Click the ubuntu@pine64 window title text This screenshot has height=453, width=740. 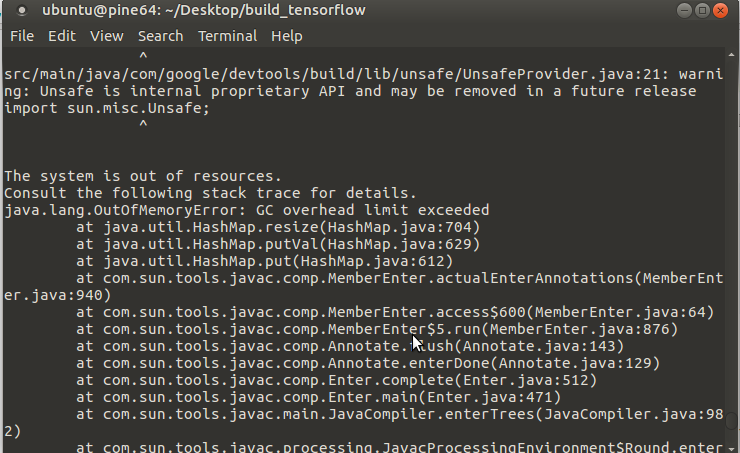click(x=203, y=10)
